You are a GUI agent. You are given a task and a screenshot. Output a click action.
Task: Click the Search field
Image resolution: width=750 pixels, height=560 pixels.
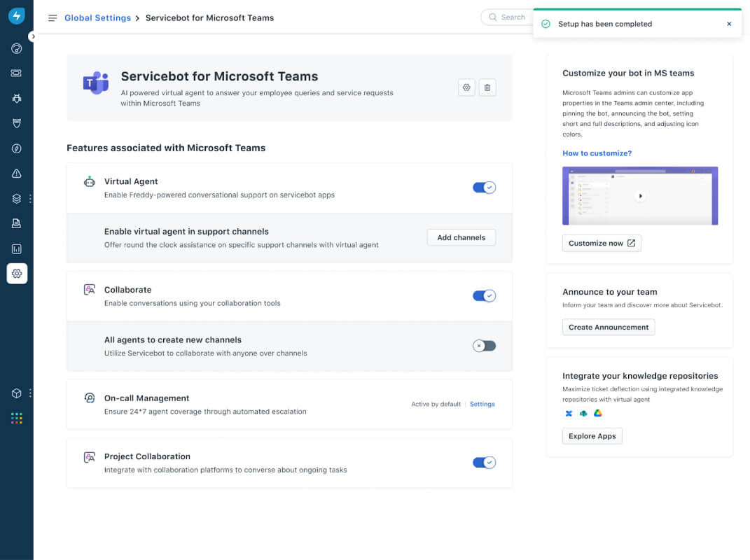507,17
